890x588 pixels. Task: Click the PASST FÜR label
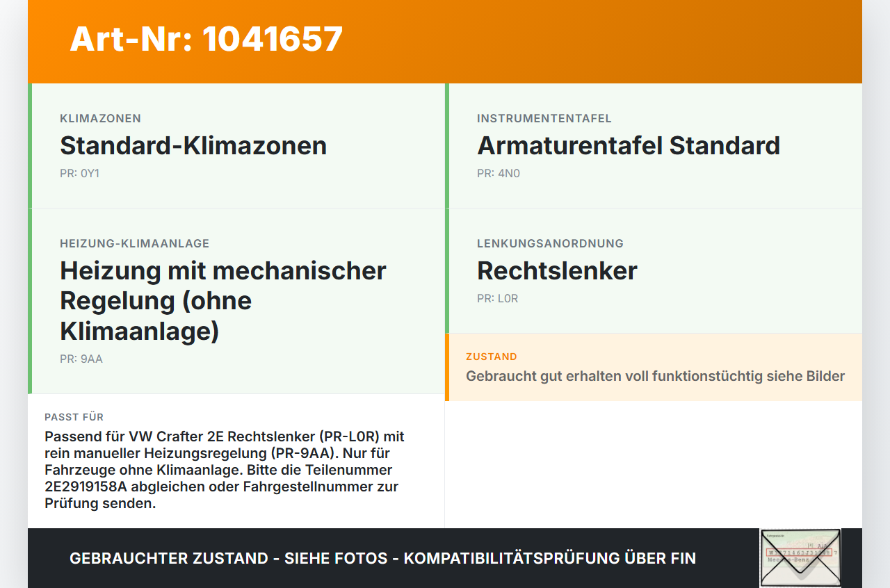74,417
